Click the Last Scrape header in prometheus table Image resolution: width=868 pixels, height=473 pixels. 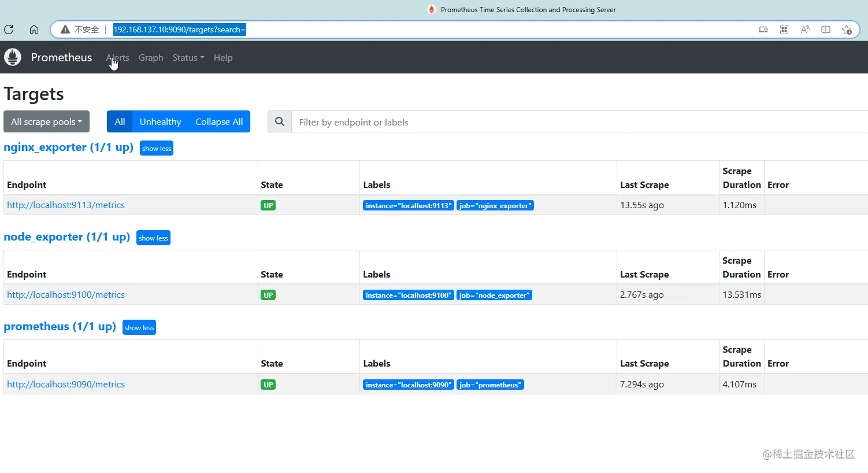(644, 364)
